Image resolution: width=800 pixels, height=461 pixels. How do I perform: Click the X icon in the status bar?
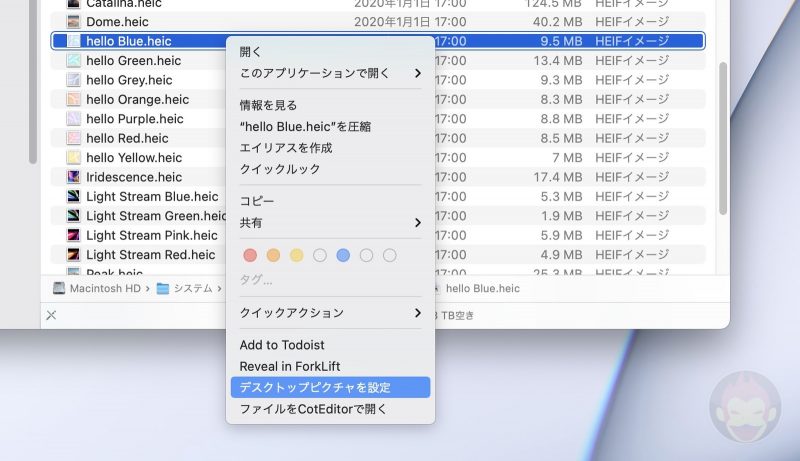[x=51, y=315]
